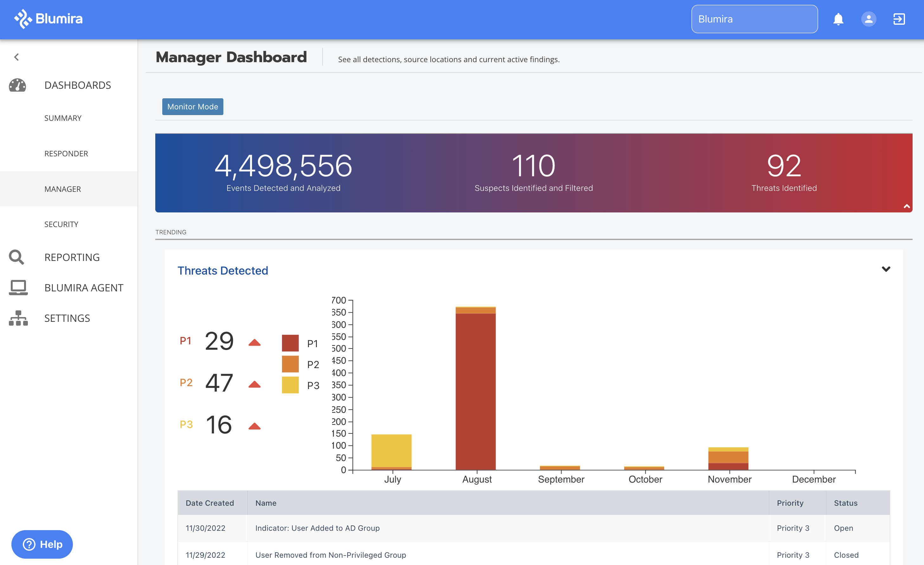Click the Reporting magnifier icon
The height and width of the screenshot is (565, 924).
(x=16, y=257)
